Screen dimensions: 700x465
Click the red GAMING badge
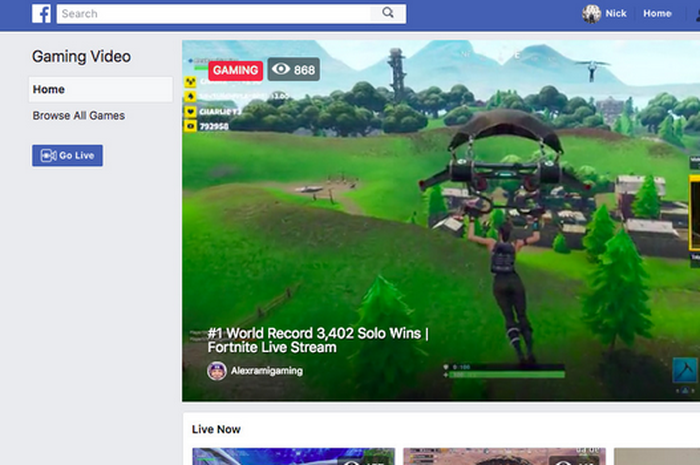click(x=236, y=70)
